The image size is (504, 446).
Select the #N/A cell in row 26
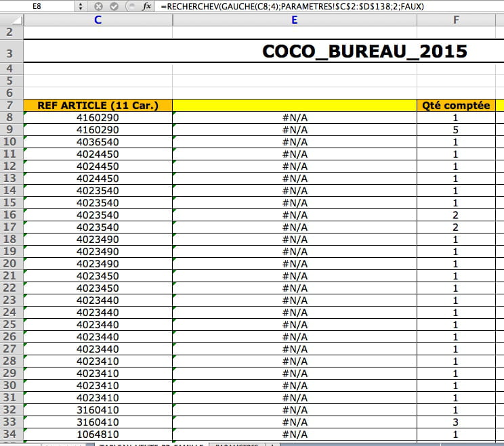click(295, 336)
